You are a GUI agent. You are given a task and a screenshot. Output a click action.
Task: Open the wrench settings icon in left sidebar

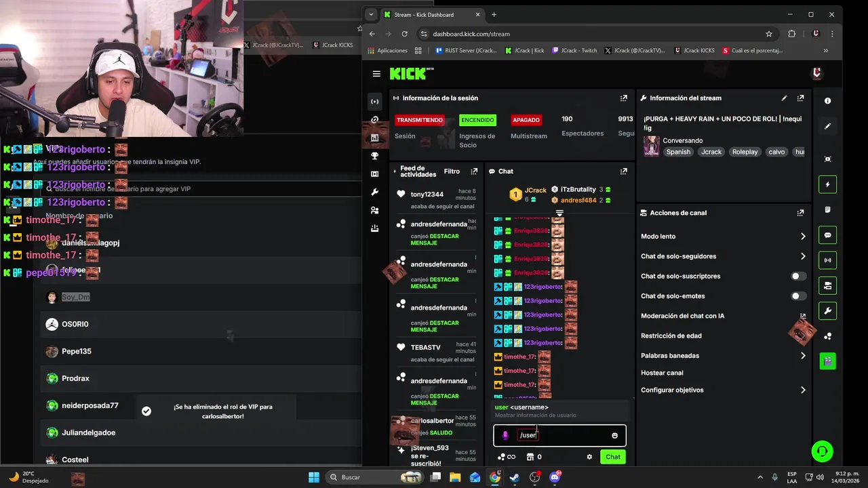click(374, 192)
